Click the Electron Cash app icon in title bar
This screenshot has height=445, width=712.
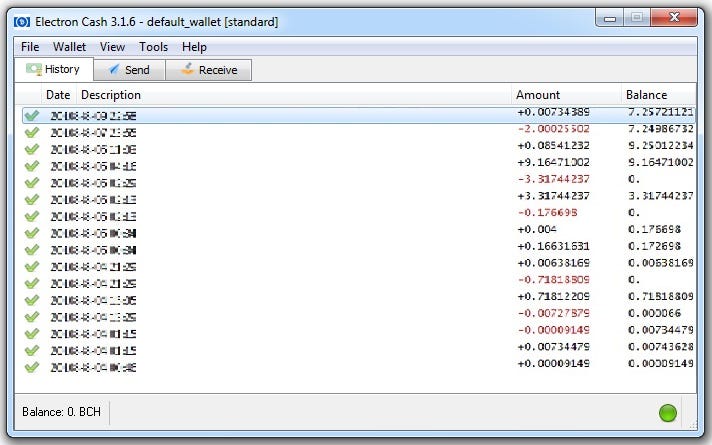pyautogui.click(x=22, y=22)
